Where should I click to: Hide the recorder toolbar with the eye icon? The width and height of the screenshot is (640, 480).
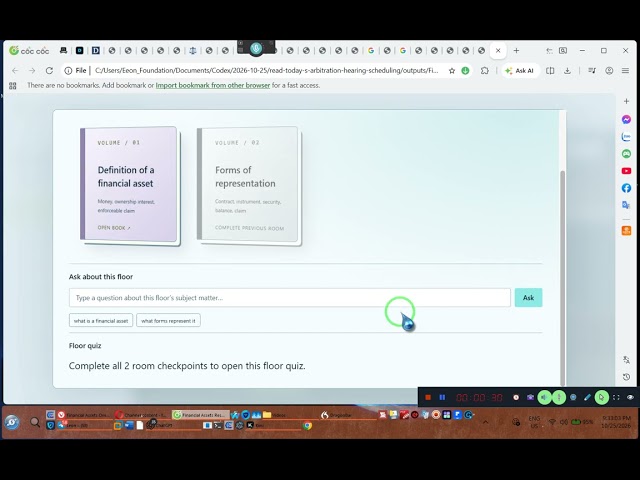tap(630, 397)
